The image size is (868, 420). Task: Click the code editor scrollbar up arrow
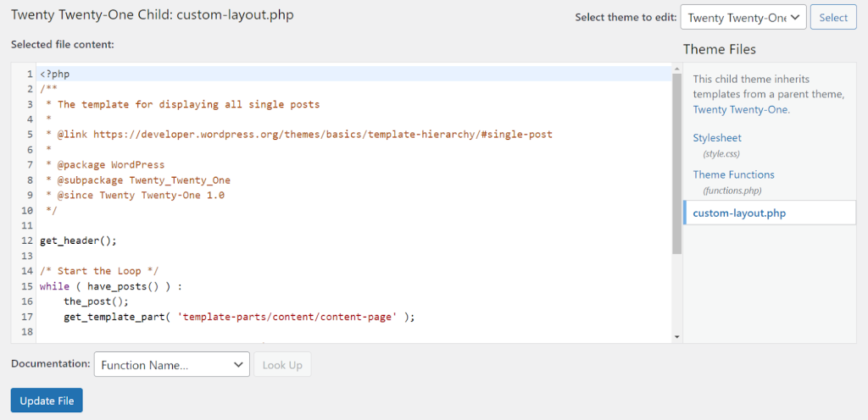click(x=676, y=69)
